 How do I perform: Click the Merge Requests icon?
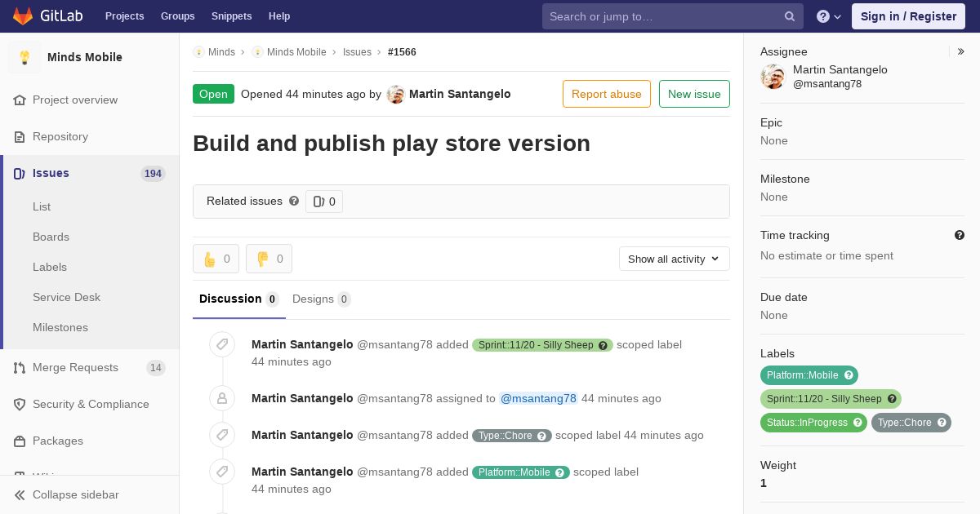pyautogui.click(x=20, y=368)
